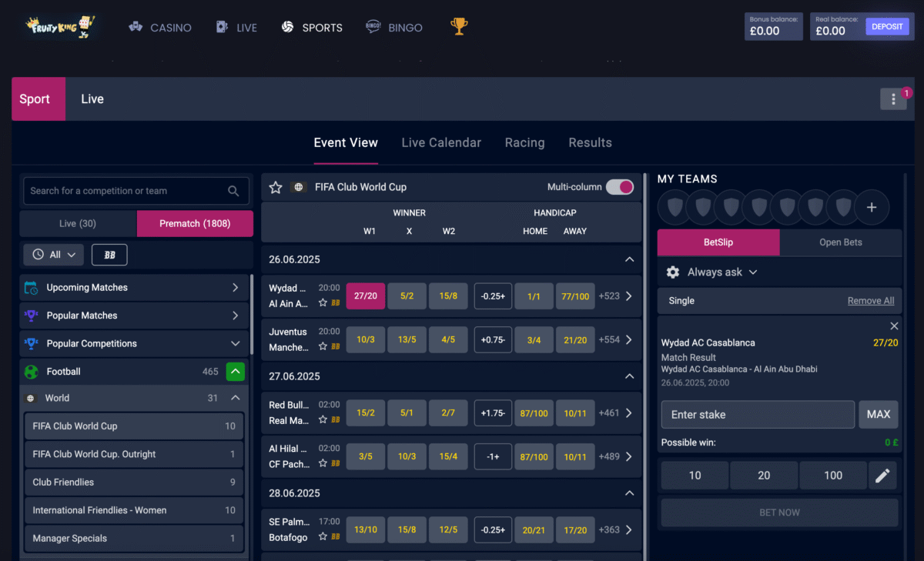Viewport: 924px width, 561px height.
Task: Expand Upcoming Matches
Action: tap(235, 288)
